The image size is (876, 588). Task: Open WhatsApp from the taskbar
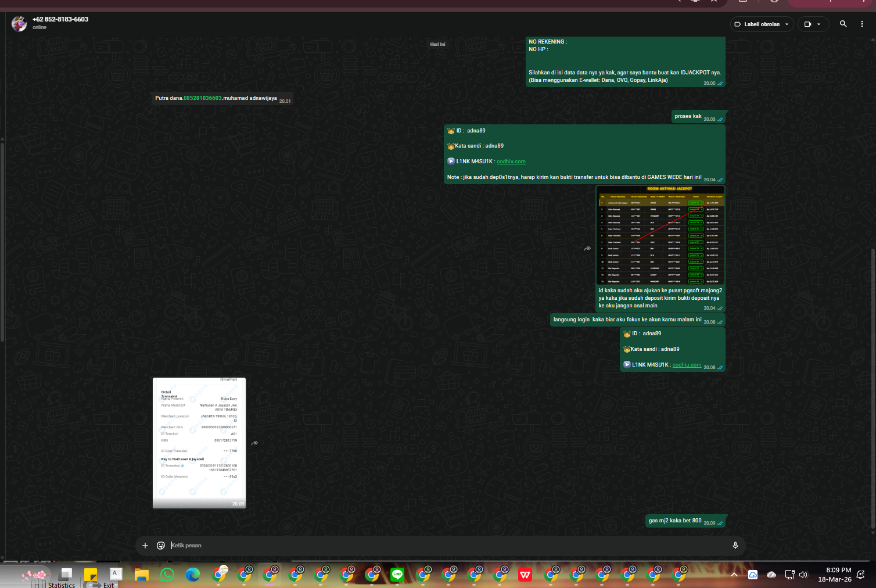167,575
